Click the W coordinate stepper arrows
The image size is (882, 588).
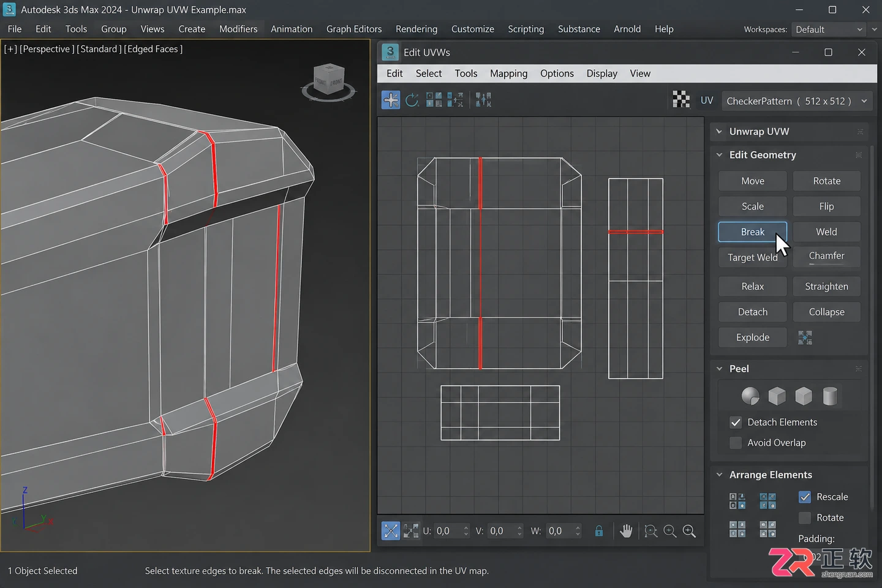click(578, 531)
